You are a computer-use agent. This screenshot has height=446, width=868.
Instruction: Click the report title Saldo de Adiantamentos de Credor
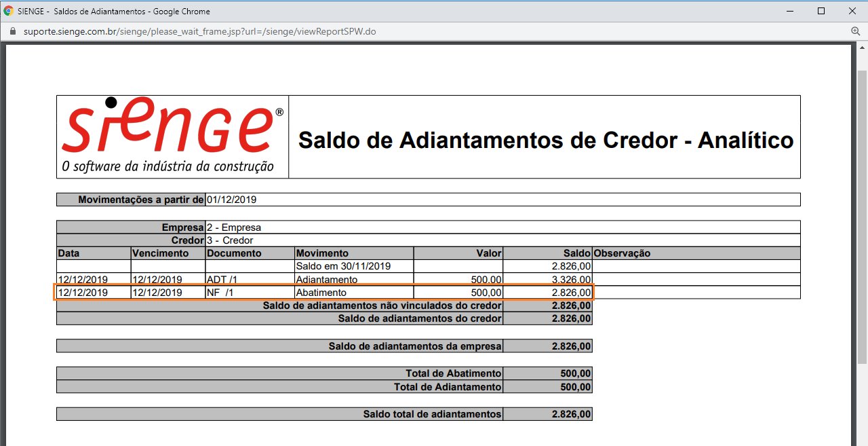pos(545,140)
